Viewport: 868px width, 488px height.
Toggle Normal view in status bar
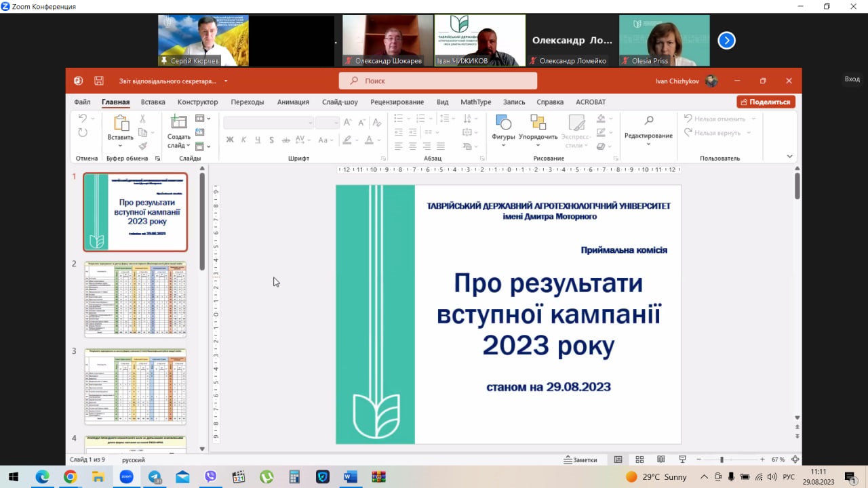point(618,460)
